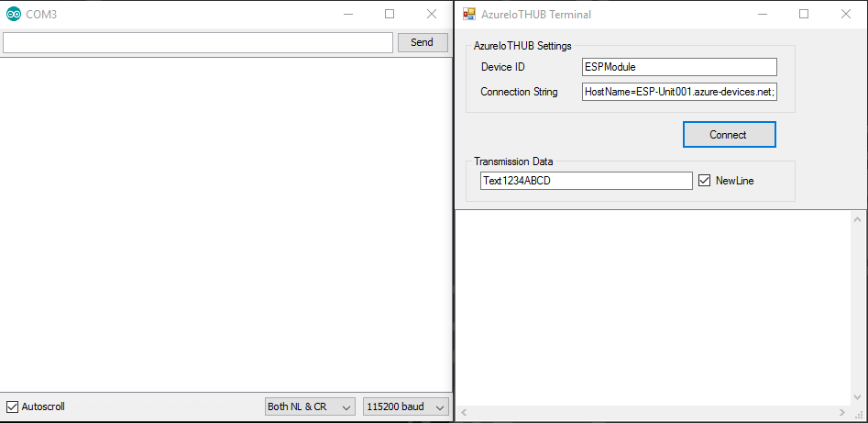
Task: Open the Both NL & CR line ending dropdown
Action: [x=310, y=406]
